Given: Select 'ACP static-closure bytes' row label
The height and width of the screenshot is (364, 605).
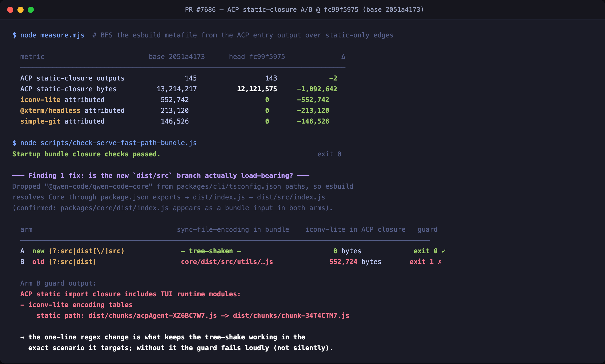Looking at the screenshot, I should [68, 89].
